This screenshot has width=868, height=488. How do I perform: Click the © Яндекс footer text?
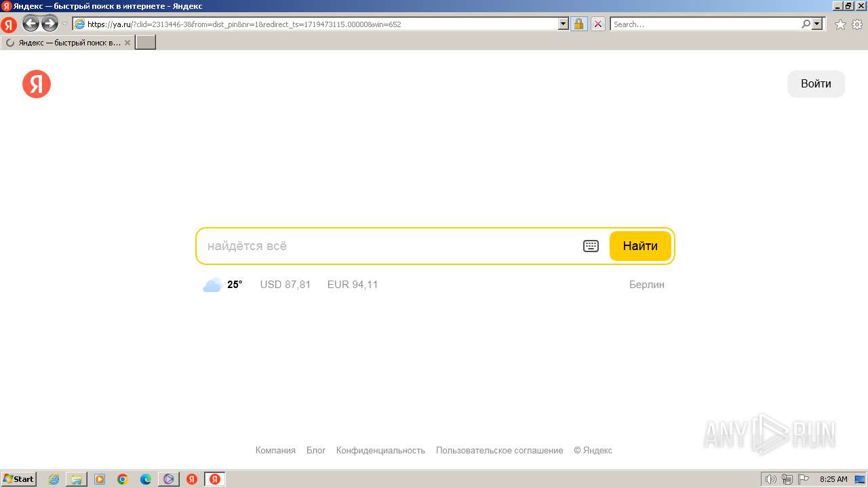coord(593,450)
